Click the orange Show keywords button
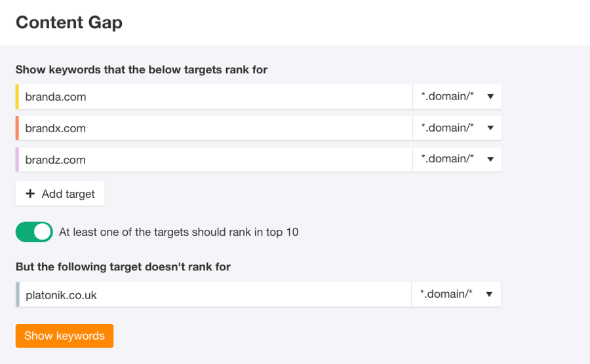The image size is (590, 364). tap(64, 336)
